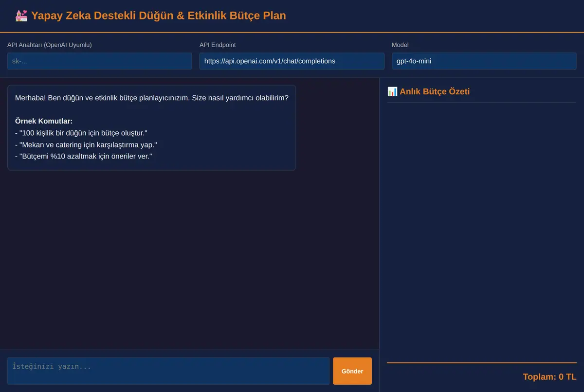Click the API Endpoint label

(x=218, y=45)
